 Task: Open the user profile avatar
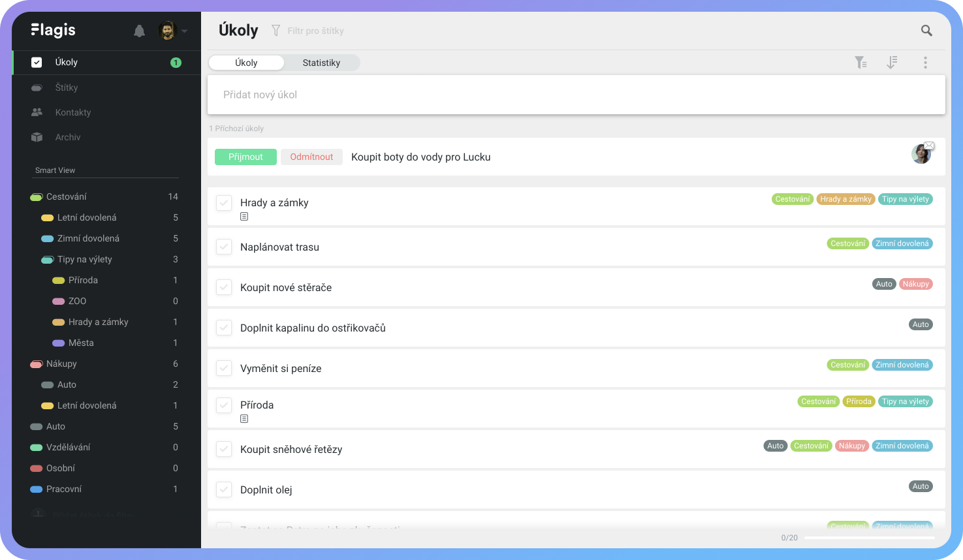click(x=168, y=31)
